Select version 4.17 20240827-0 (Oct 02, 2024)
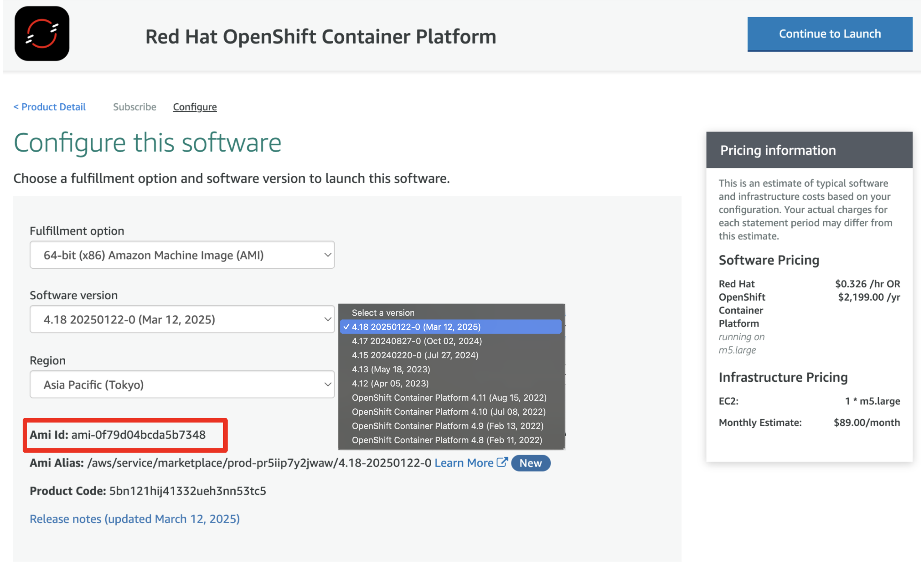924x572 pixels. point(451,341)
